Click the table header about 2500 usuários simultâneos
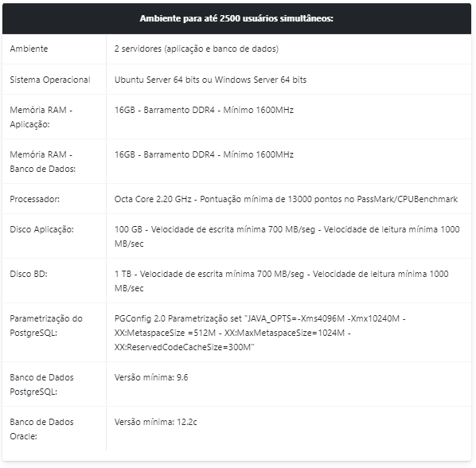The image size is (476, 468). pos(236,18)
